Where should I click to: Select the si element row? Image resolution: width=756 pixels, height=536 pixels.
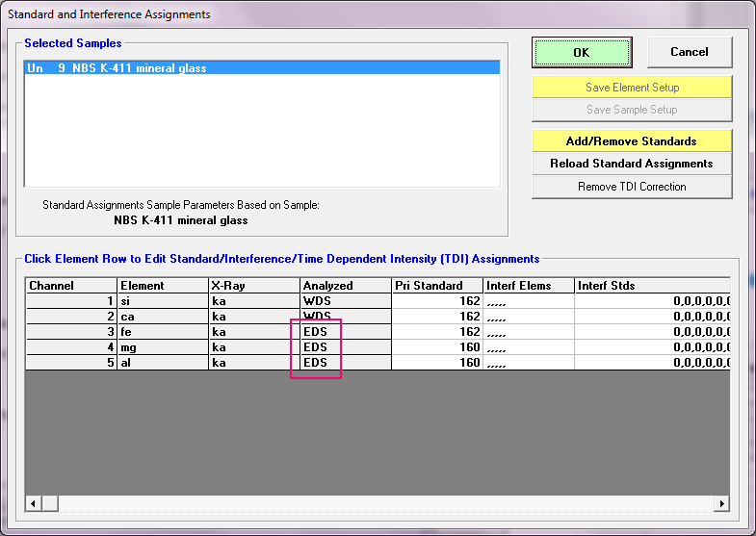coord(161,301)
